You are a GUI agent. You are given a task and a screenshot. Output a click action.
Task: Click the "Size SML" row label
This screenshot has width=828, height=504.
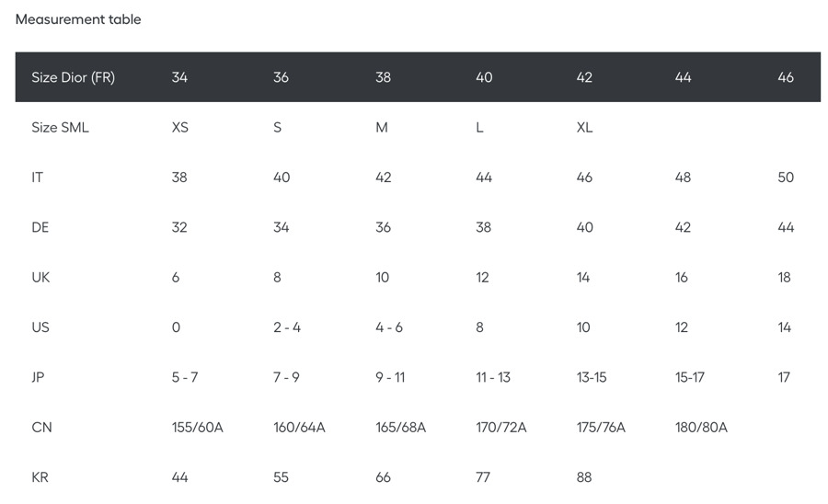coord(60,128)
